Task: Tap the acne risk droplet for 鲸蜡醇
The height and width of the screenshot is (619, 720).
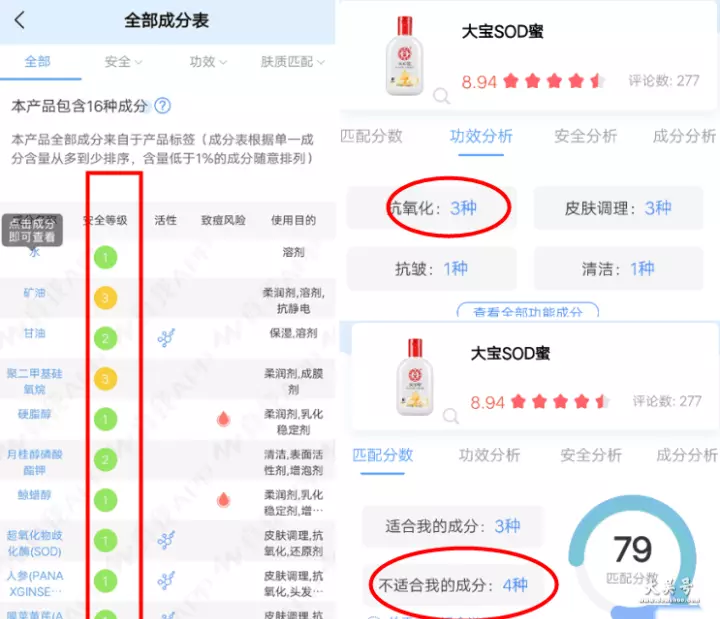Action: point(223,500)
